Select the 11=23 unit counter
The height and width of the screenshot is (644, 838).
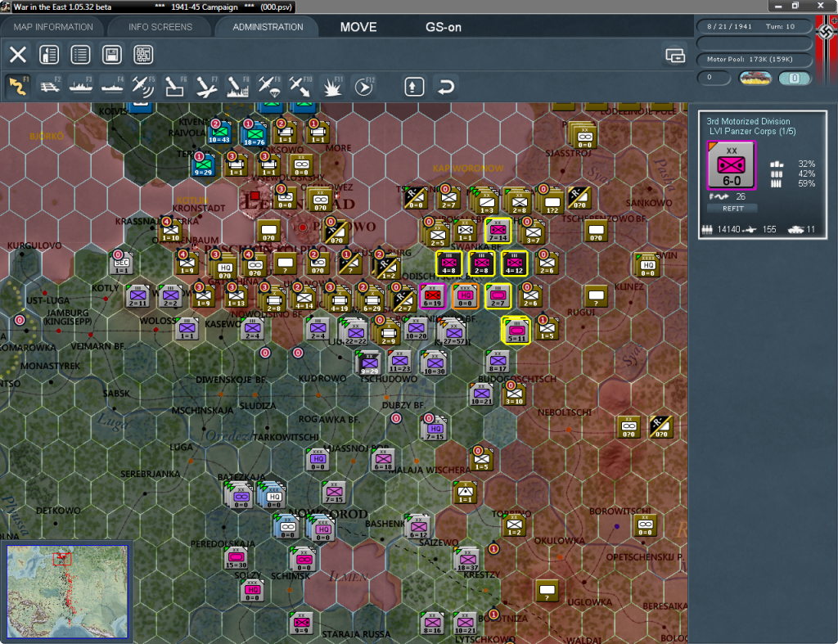click(x=399, y=363)
